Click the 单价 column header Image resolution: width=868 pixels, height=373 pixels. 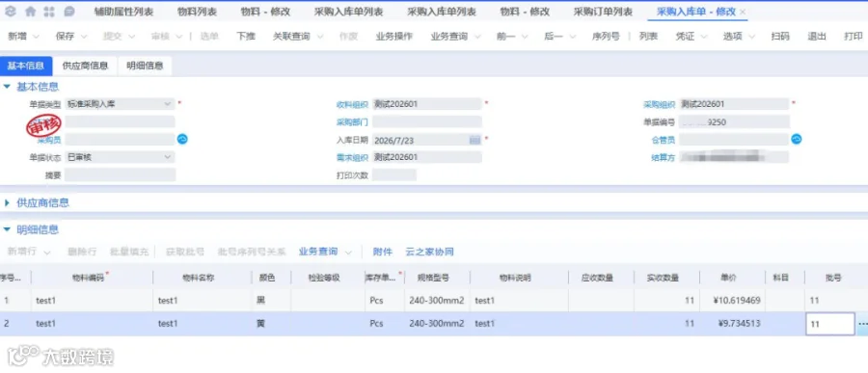point(732,278)
